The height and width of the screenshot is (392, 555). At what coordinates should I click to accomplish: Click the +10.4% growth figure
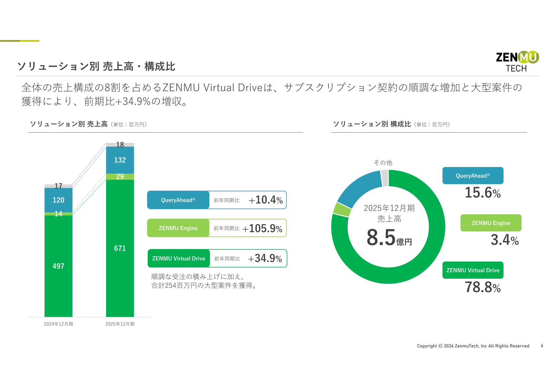pos(266,200)
